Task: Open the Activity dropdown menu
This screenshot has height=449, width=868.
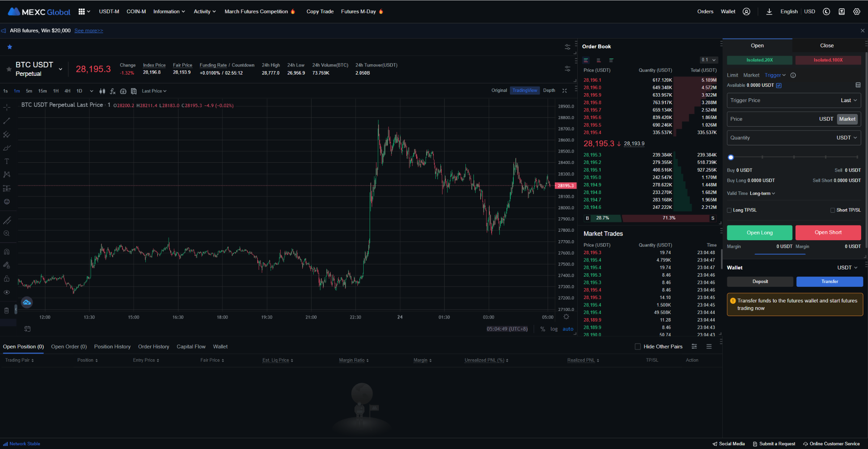Action: pyautogui.click(x=205, y=11)
